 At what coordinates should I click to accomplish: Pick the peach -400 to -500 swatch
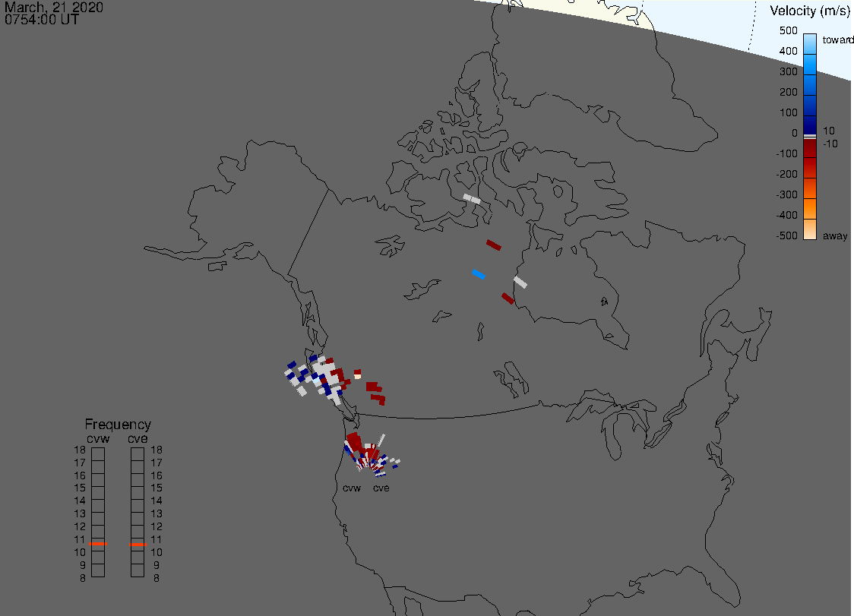coord(810,229)
